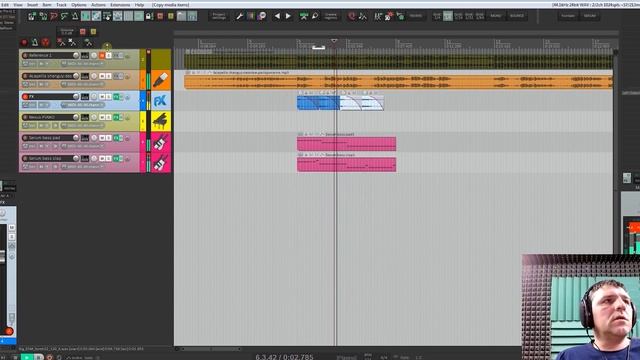
Task: Click the keyboard icon of Serum bass pad track
Action: [x=161, y=142]
